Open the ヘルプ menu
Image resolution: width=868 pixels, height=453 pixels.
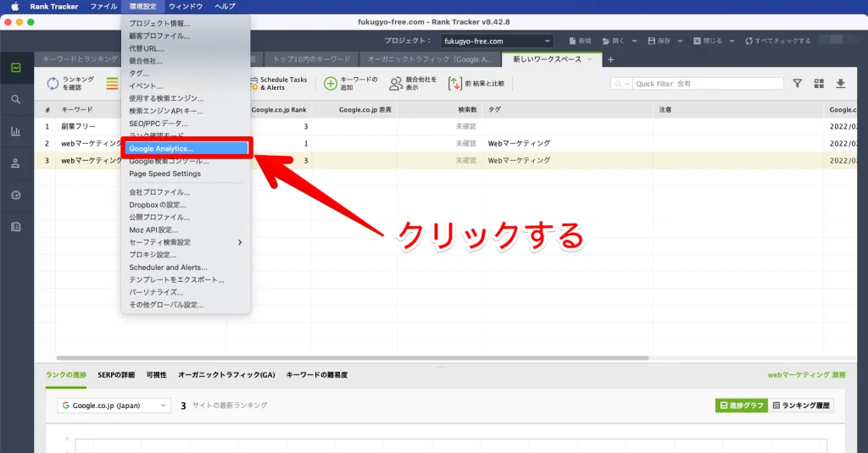(x=225, y=7)
